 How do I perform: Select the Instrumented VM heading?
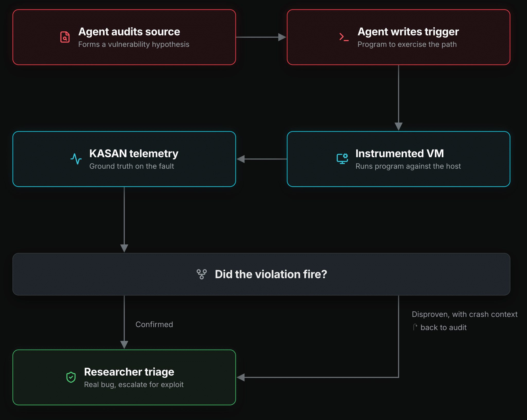(x=400, y=154)
